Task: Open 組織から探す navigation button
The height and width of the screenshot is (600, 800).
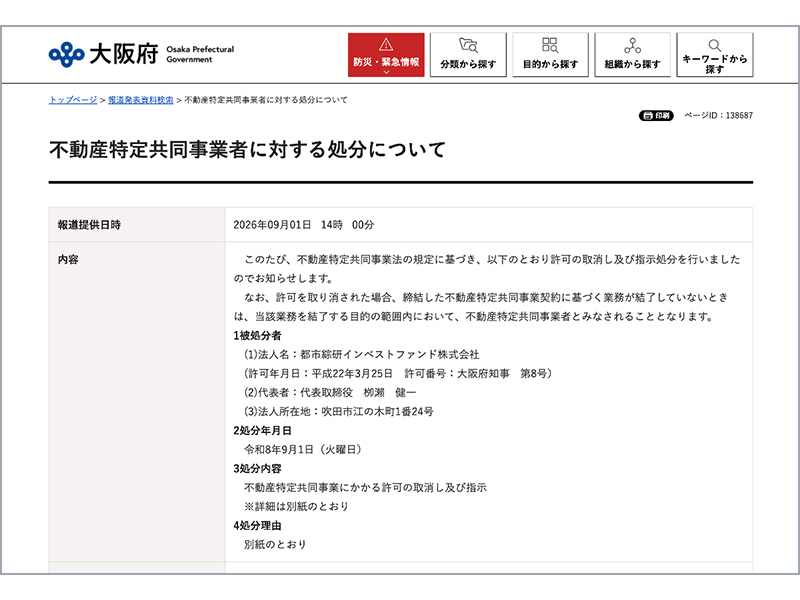Action: [633, 55]
